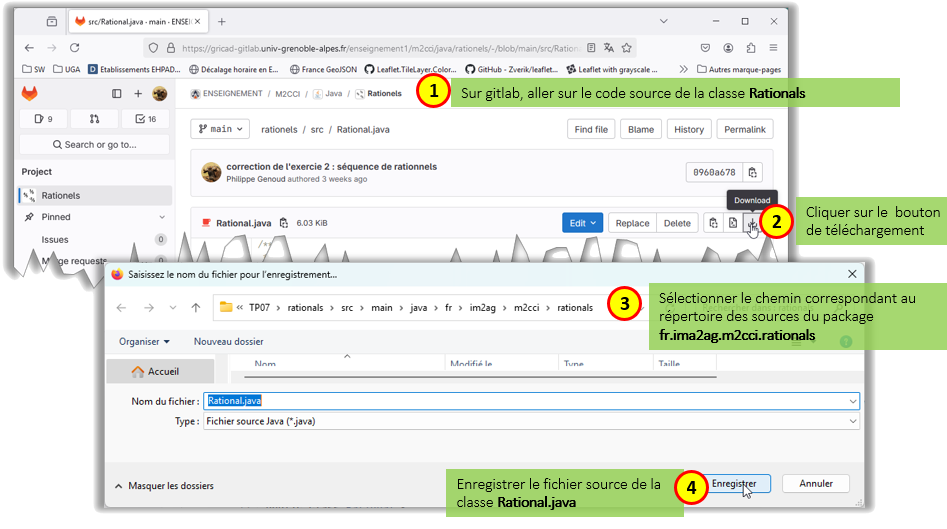Select the src/Rational.java browser tab
The width and height of the screenshot is (947, 529).
tap(138, 22)
